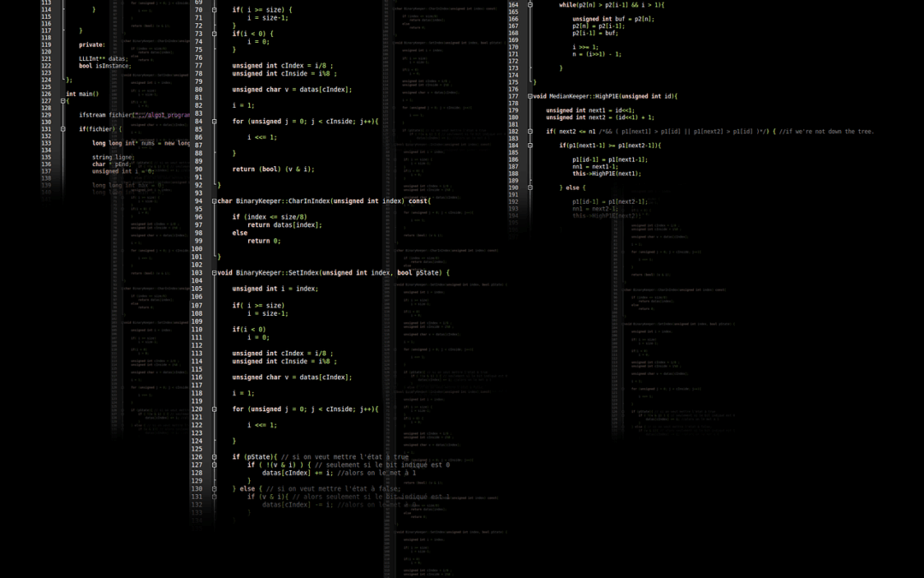Collapse the else block at line 190
The height and width of the screenshot is (578, 924).
530,187
